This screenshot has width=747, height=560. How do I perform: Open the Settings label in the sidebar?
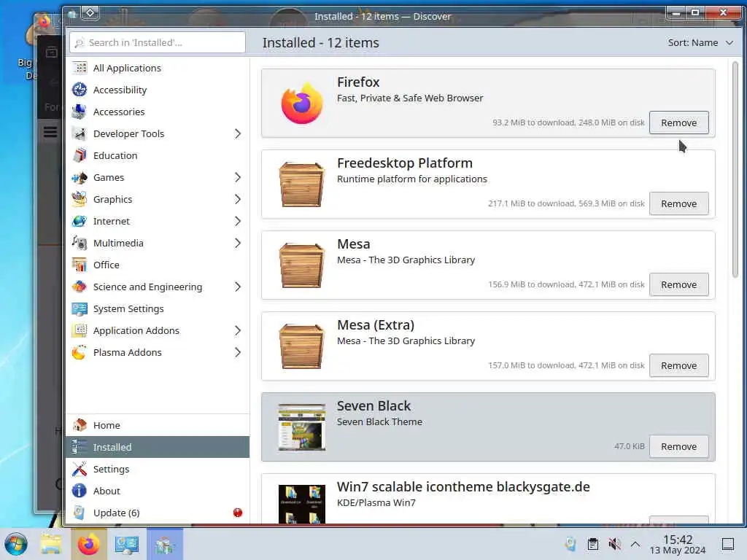point(111,469)
